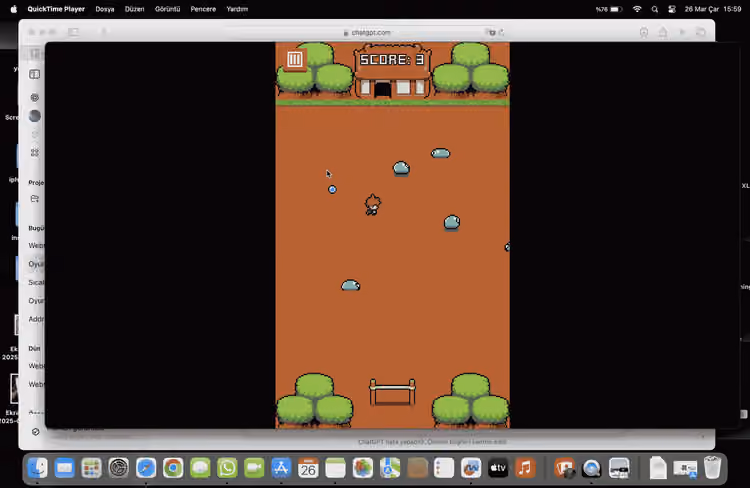Open the Wi-Fi status menu

(637, 9)
